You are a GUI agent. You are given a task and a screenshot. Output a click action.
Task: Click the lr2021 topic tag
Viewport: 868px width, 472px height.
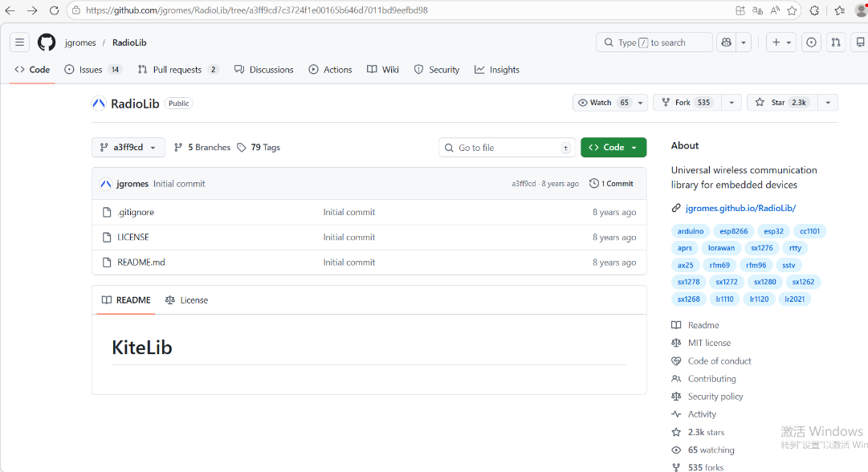pyautogui.click(x=794, y=299)
